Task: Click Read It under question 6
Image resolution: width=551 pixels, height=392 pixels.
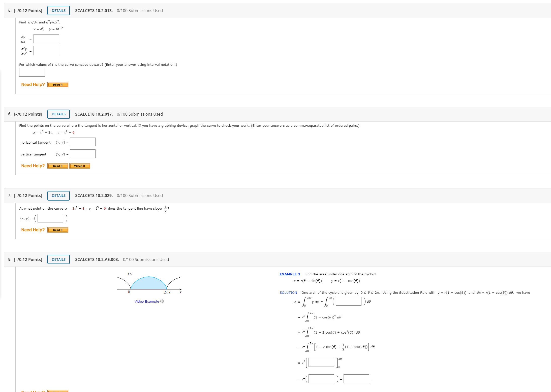Action: (x=58, y=166)
